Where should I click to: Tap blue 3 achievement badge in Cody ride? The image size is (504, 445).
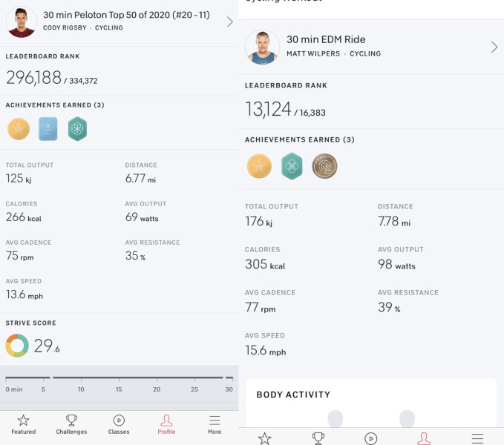(x=48, y=129)
